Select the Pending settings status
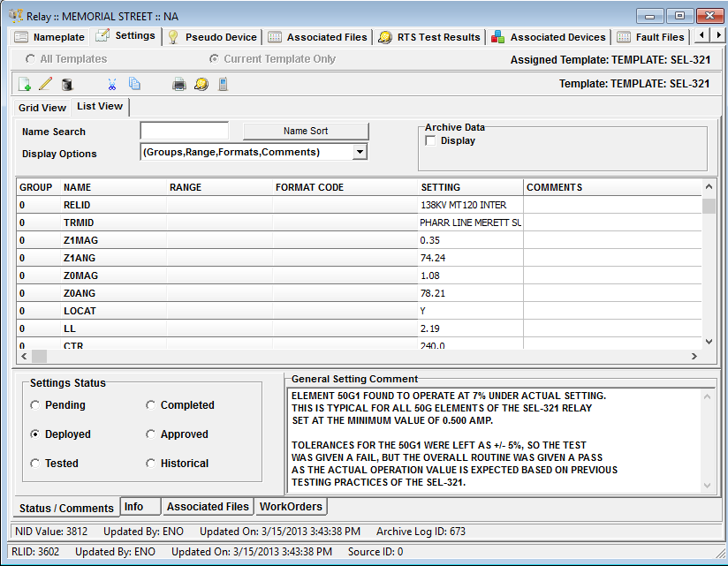The image size is (728, 566). [x=35, y=405]
